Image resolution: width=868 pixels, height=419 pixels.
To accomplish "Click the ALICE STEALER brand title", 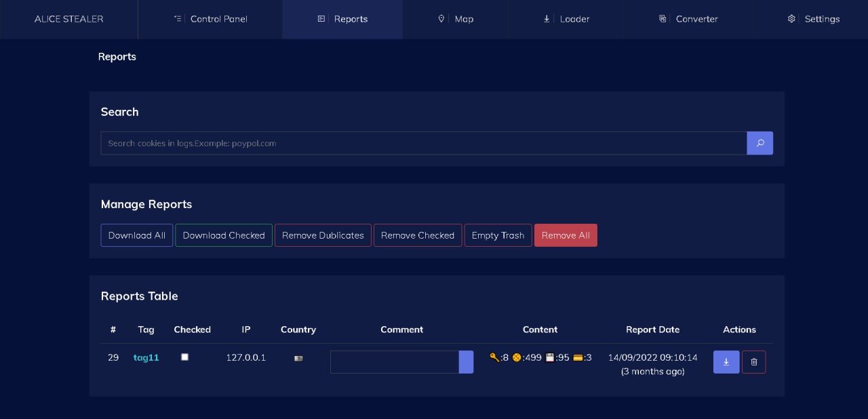I will click(69, 19).
